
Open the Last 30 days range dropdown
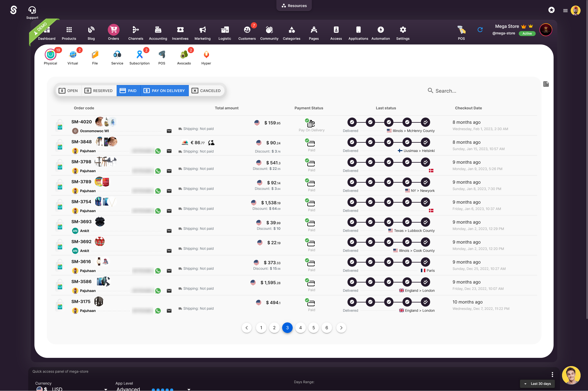[537, 384]
